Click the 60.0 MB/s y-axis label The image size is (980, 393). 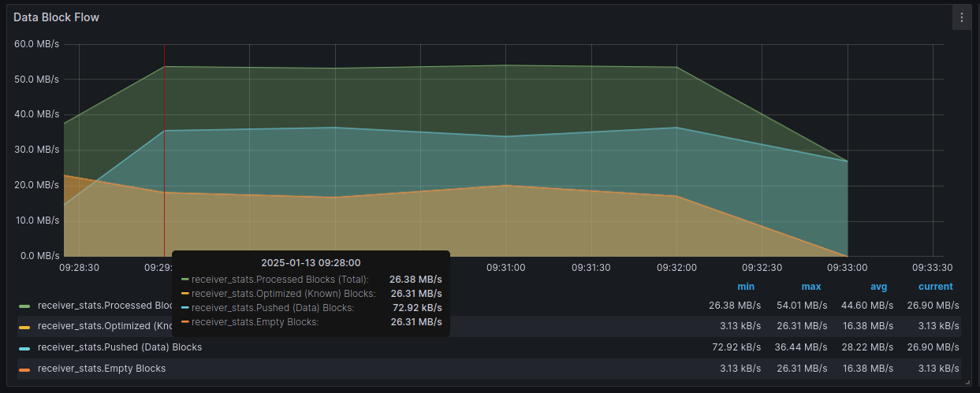37,43
